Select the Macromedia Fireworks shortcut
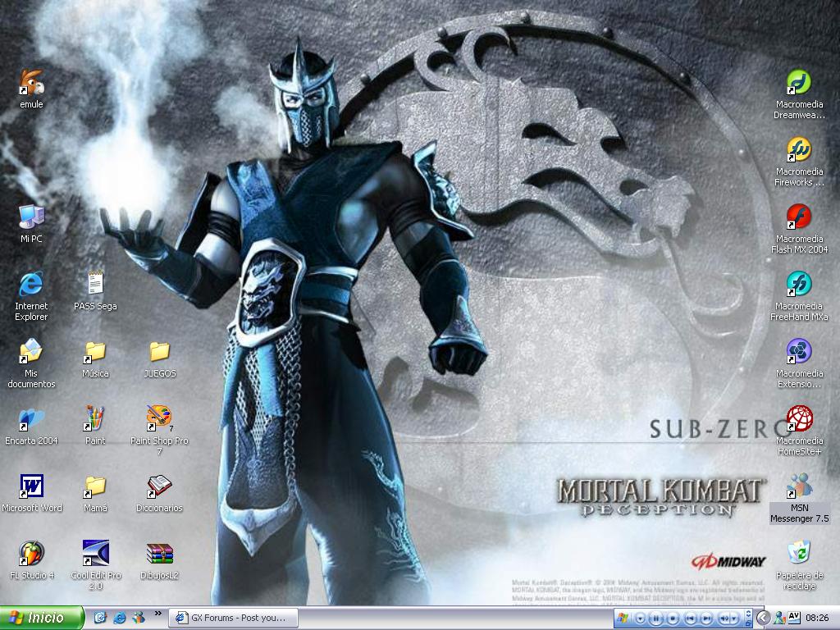The width and height of the screenshot is (840, 630). tap(799, 162)
